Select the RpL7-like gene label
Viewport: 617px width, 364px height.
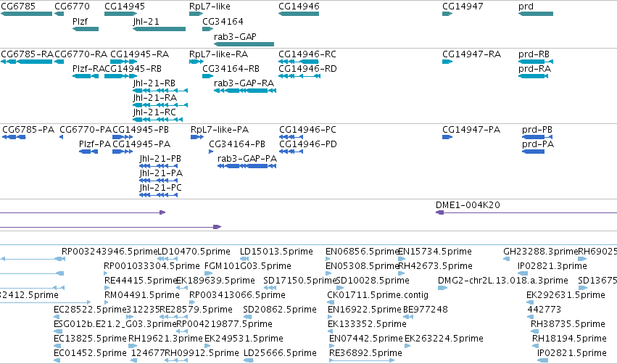pos(210,7)
